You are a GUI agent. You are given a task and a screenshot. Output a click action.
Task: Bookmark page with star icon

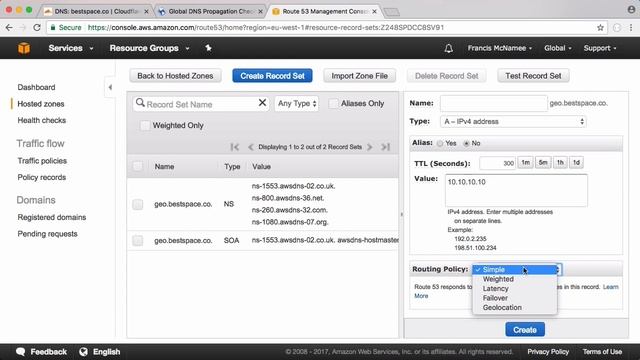(600, 28)
